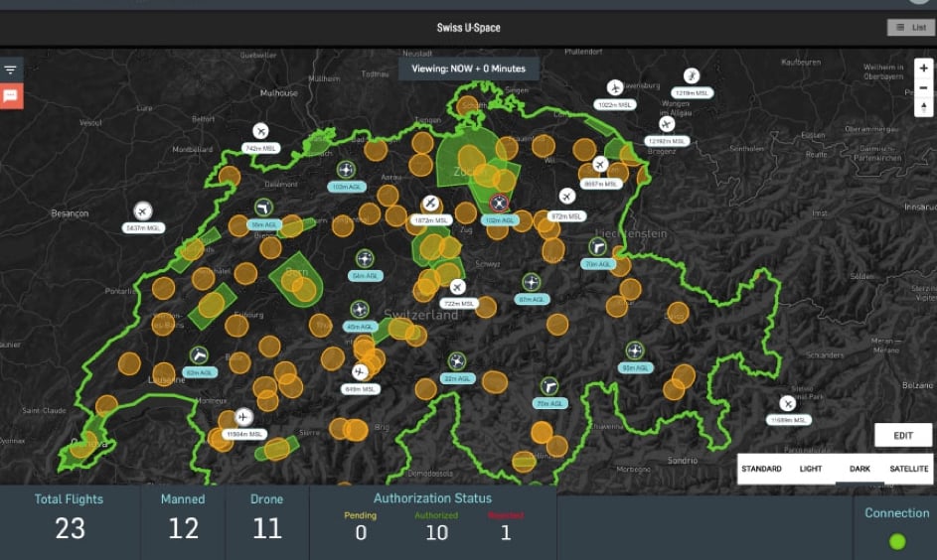937x560 pixels.
Task: Open the filter menu icon
Action: 11,70
